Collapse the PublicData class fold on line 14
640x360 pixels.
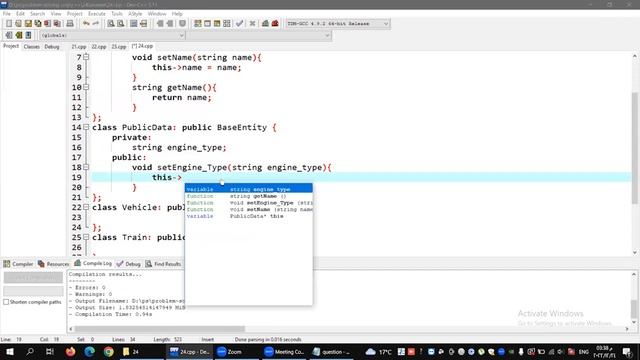tap(86, 127)
